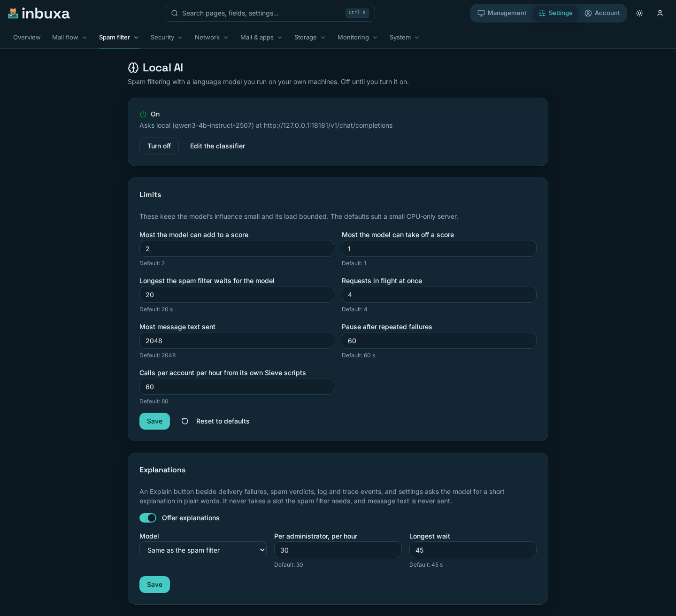Go to the Overview tab

coord(27,38)
